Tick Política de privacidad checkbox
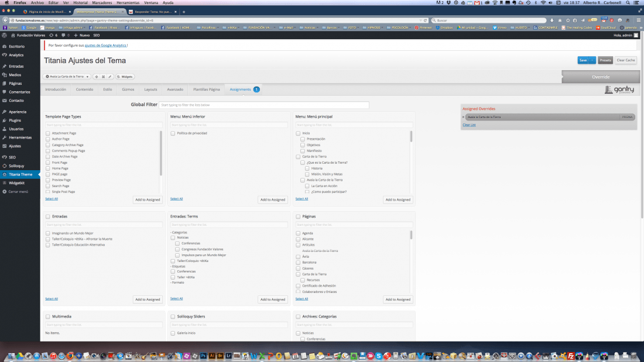The image size is (644, 362). pos(173,133)
